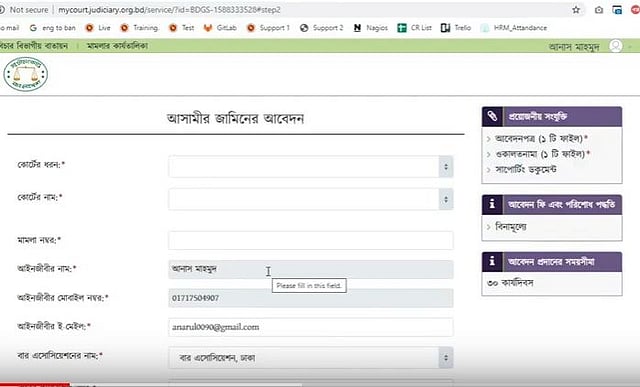Open the HRM_Attandance bookmark
640x387 pixels.
(x=514, y=28)
